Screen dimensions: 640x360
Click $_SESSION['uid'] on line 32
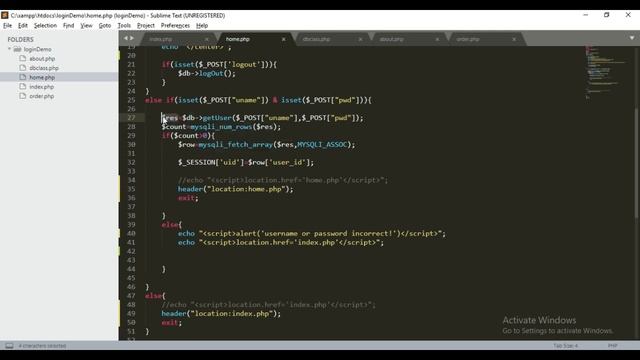(211, 162)
